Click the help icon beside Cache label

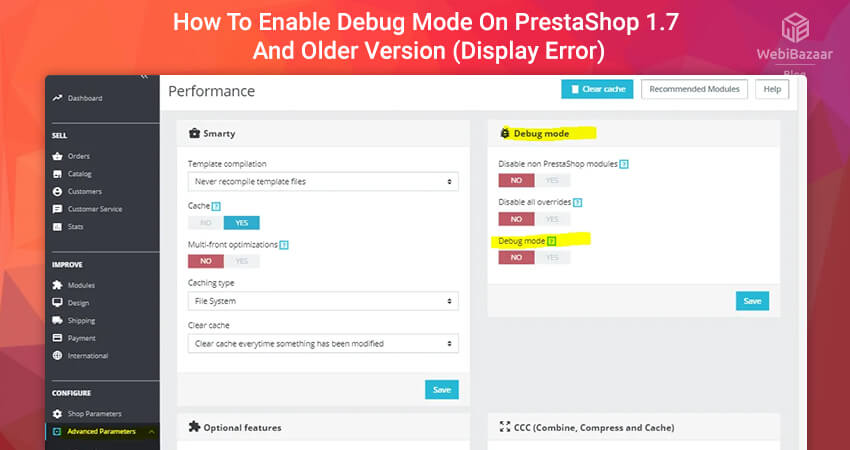(216, 206)
